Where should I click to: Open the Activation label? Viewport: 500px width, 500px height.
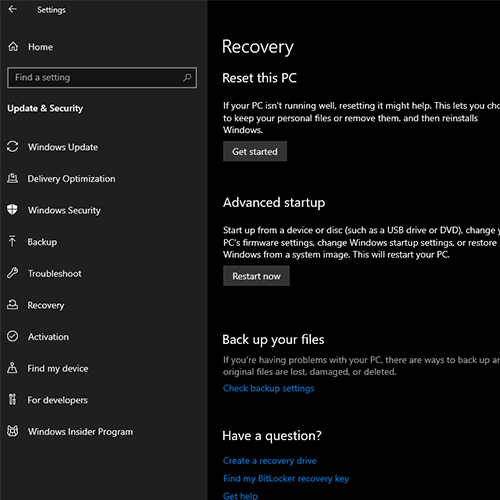49,337
